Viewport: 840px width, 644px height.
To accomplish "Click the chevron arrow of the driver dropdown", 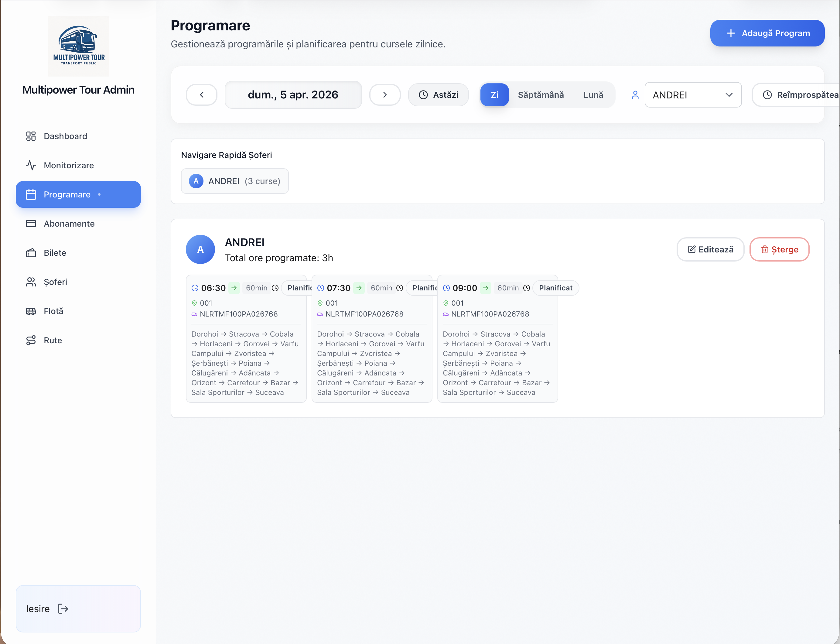I will click(x=729, y=95).
